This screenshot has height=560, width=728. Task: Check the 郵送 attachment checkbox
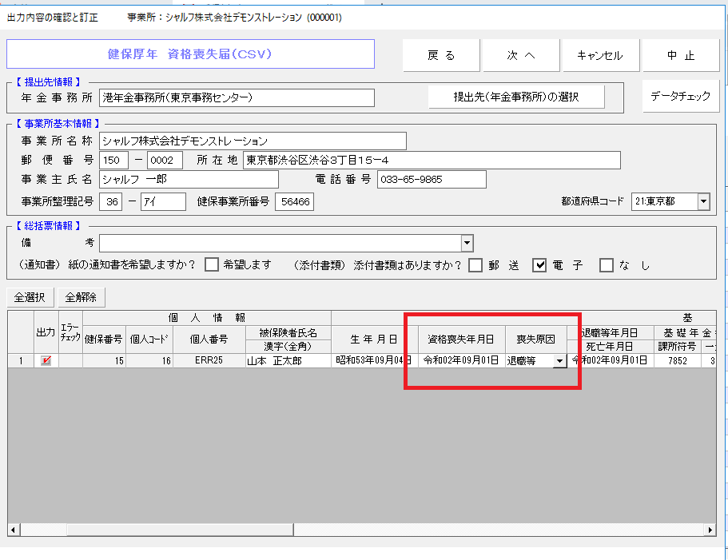(x=475, y=265)
